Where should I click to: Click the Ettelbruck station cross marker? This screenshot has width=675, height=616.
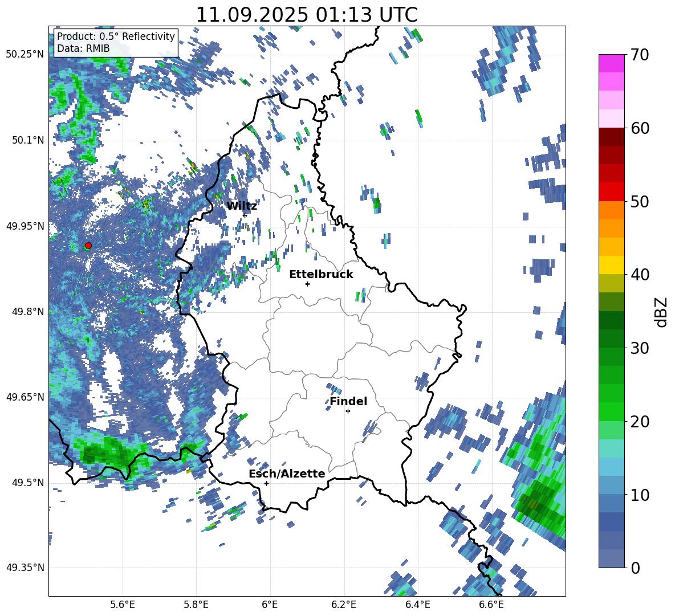[307, 284]
